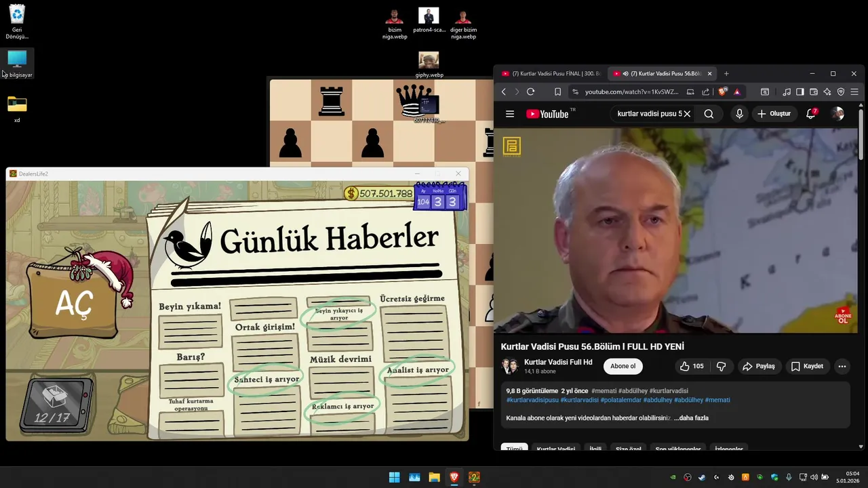Open site settings icon in address bar
Screen dimensions: 868x488
coord(574,91)
